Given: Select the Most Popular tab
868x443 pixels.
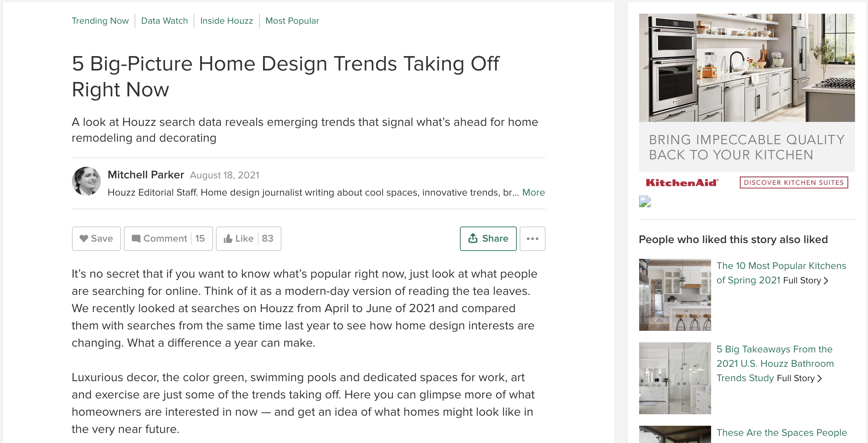Looking at the screenshot, I should (292, 21).
